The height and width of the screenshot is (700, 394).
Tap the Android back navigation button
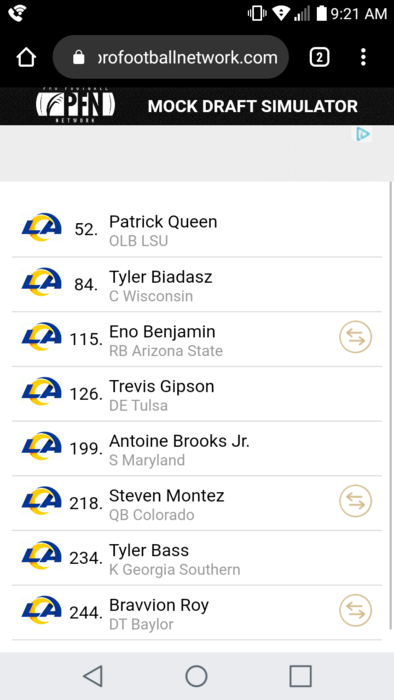click(93, 676)
